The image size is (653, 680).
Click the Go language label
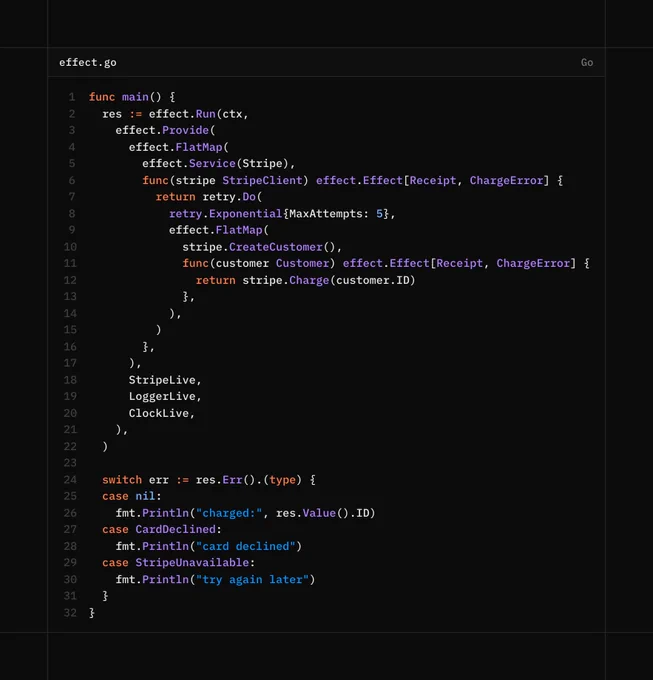coord(587,62)
